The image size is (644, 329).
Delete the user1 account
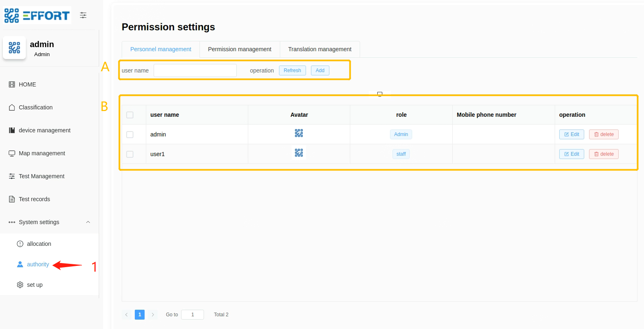pos(603,154)
